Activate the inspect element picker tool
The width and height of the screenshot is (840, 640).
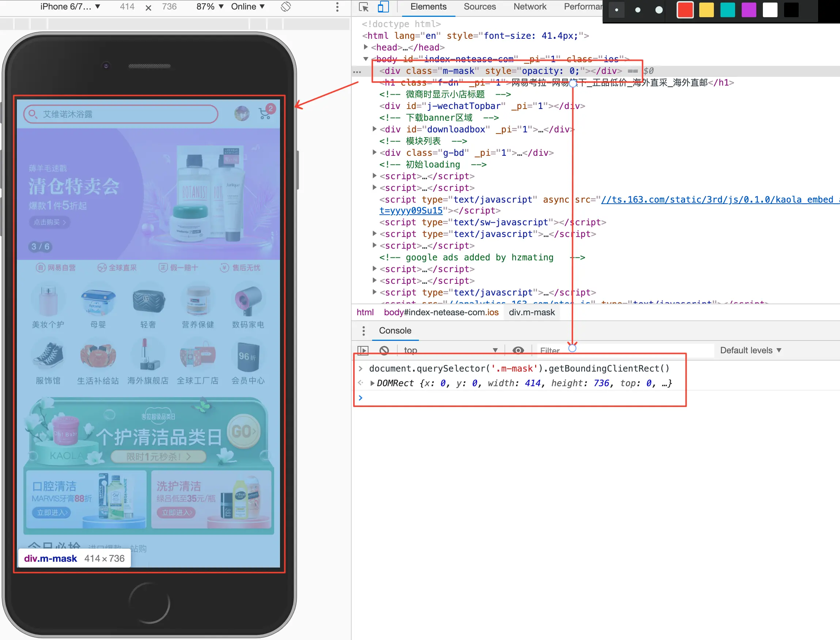363,7
